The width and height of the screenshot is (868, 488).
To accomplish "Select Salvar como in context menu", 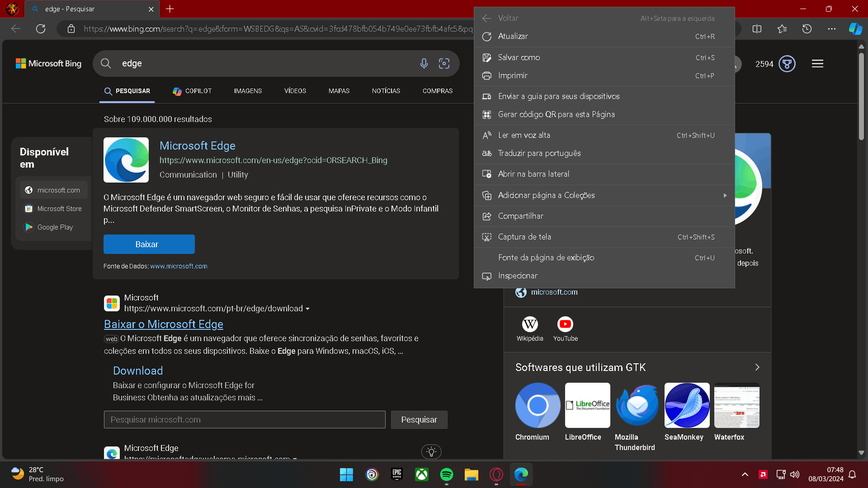I will [x=604, y=57].
